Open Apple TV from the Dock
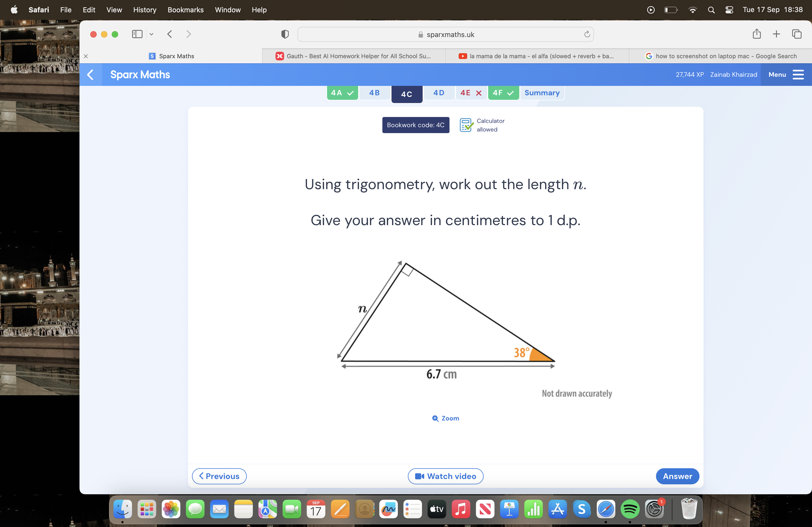Screen dimensions: 812x527 437,509
